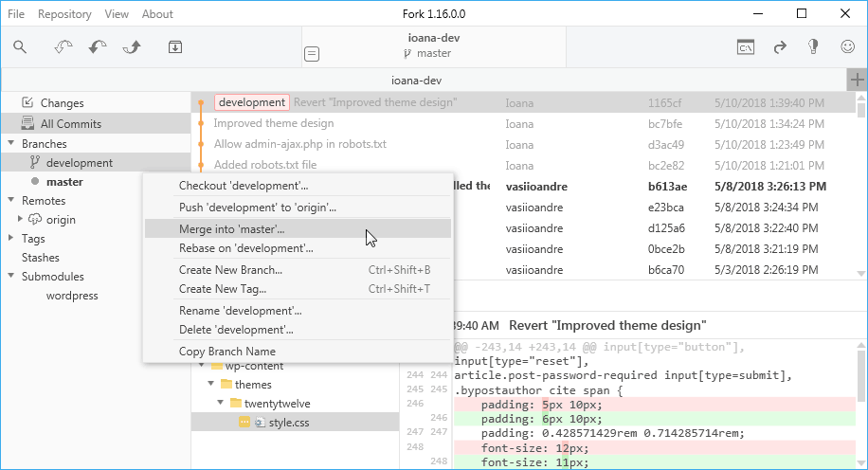Collapse the wp-content folder
The width and height of the screenshot is (868, 470).
[202, 366]
